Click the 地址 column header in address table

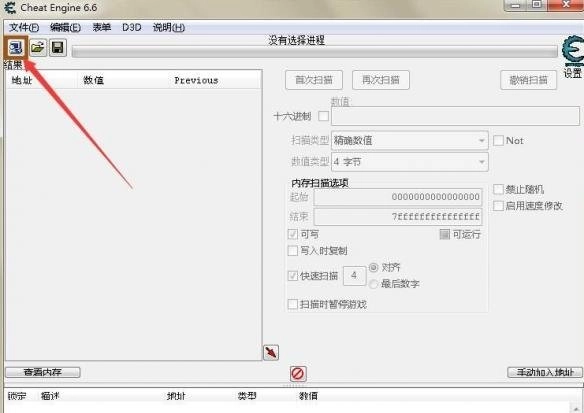tap(176, 396)
